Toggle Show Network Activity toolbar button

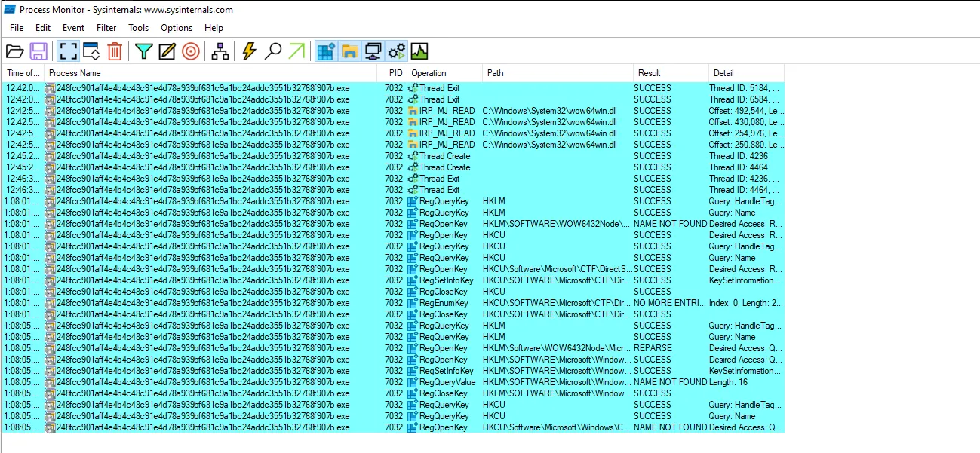pyautogui.click(x=373, y=51)
